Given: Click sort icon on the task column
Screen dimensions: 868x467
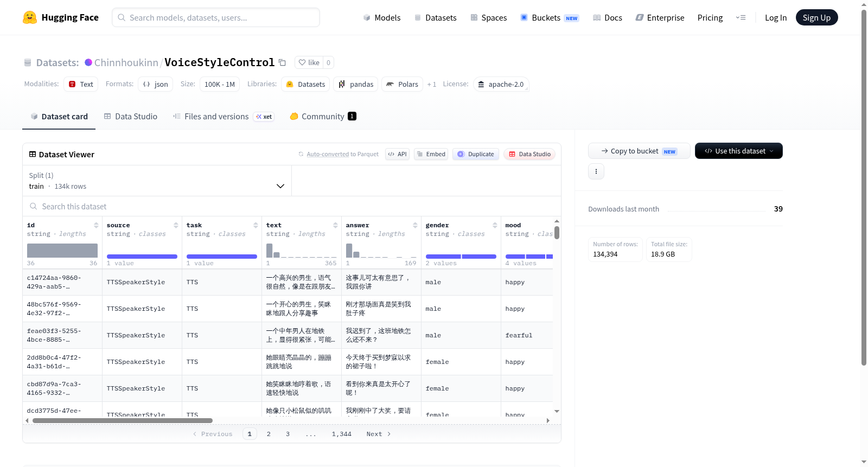Looking at the screenshot, I should pos(256,225).
